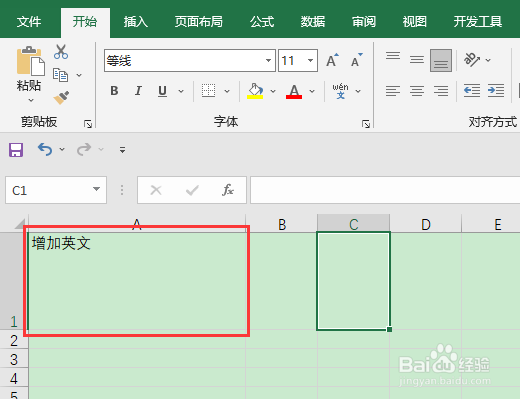Switch to 审阅 tab
Image resolution: width=520 pixels, height=399 pixels.
(364, 22)
